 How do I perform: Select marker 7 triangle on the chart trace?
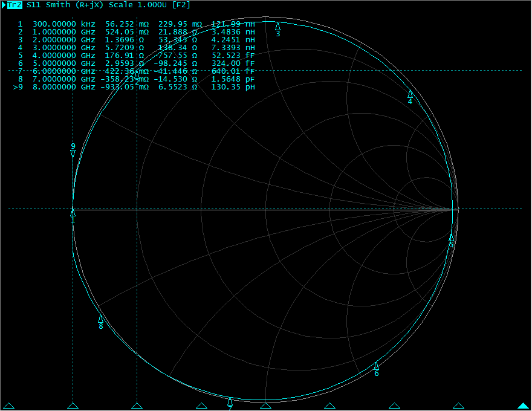[x=230, y=401]
